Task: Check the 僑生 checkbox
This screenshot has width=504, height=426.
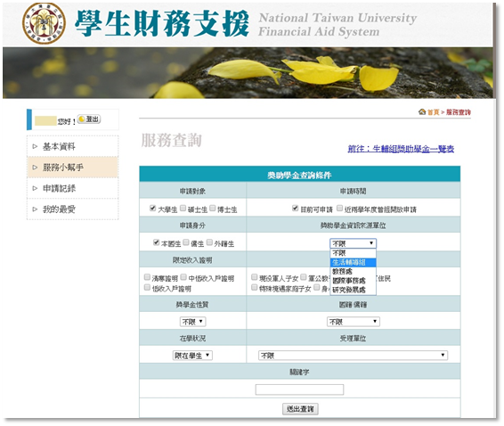Action: tap(186, 242)
